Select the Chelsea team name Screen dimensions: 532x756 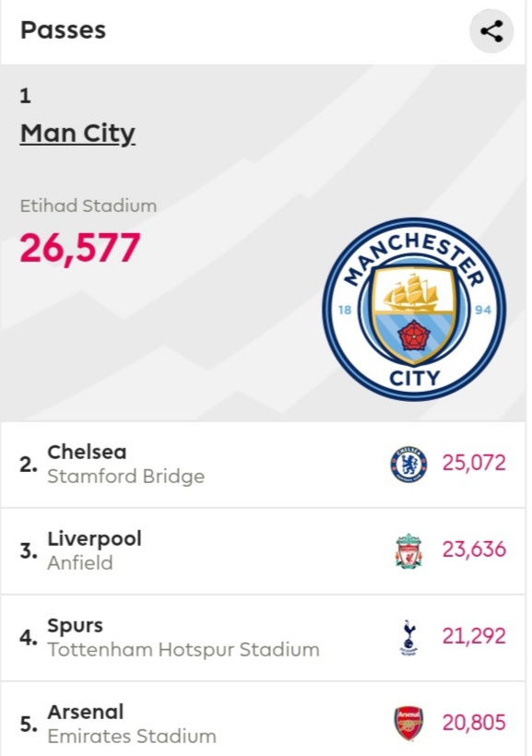87,453
